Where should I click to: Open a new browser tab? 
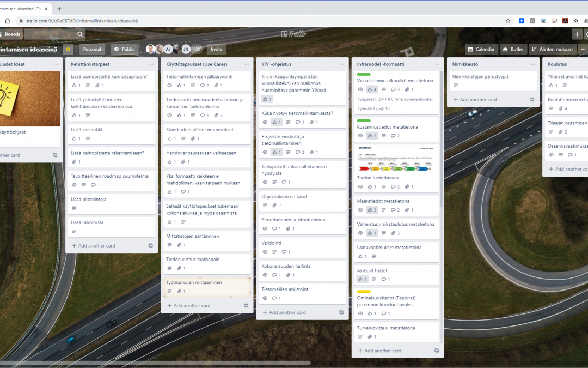coord(59,9)
